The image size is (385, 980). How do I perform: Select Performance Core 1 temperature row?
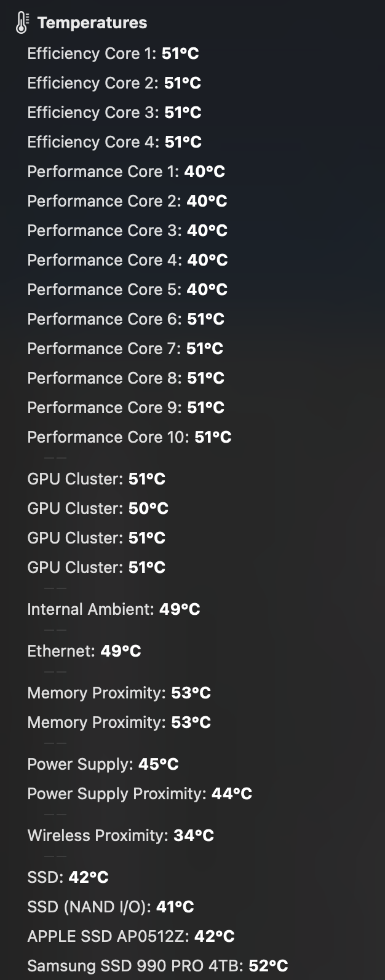click(x=125, y=172)
